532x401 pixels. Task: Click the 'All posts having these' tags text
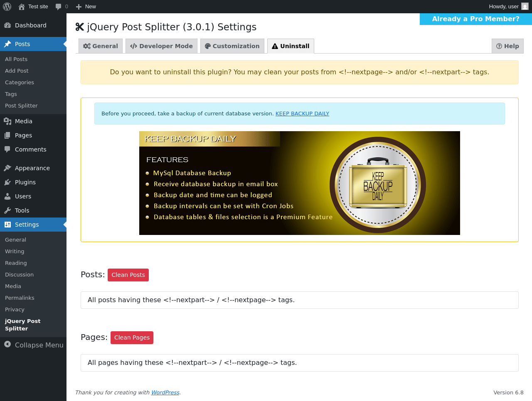pos(191,300)
